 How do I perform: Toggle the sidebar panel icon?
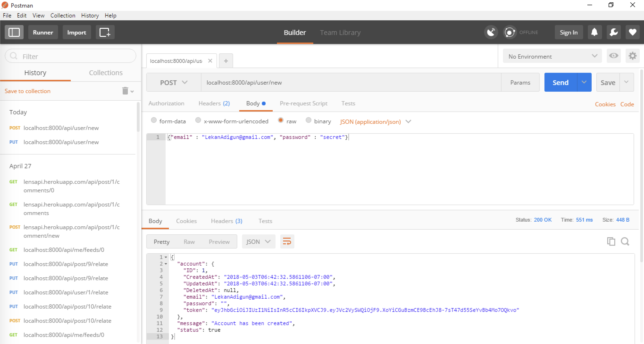click(14, 32)
